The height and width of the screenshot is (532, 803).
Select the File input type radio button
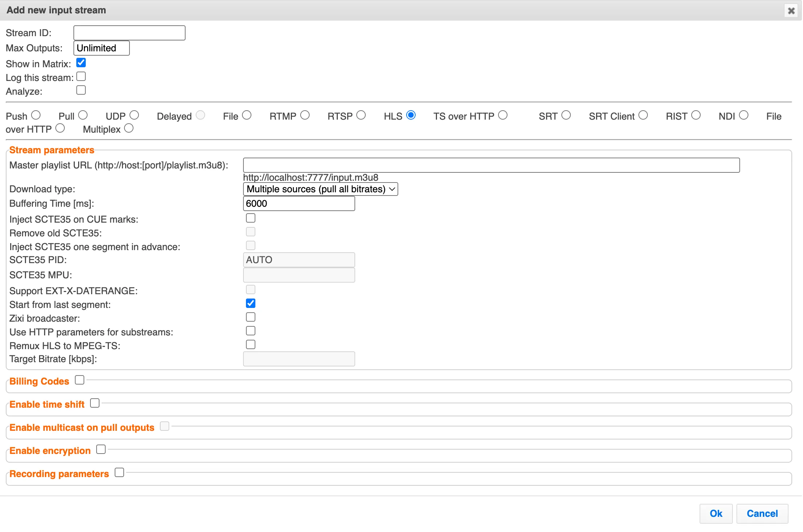coord(247,115)
